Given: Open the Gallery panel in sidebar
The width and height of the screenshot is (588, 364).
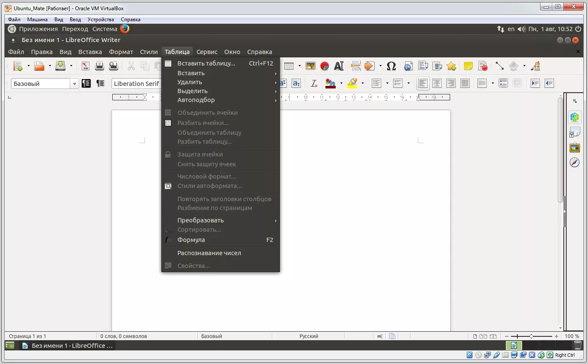Looking at the screenshot, I should pos(575,148).
